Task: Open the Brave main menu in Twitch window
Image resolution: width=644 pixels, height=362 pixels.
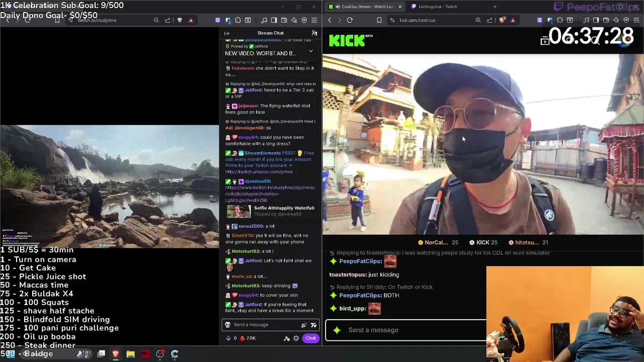Action: tap(314, 20)
